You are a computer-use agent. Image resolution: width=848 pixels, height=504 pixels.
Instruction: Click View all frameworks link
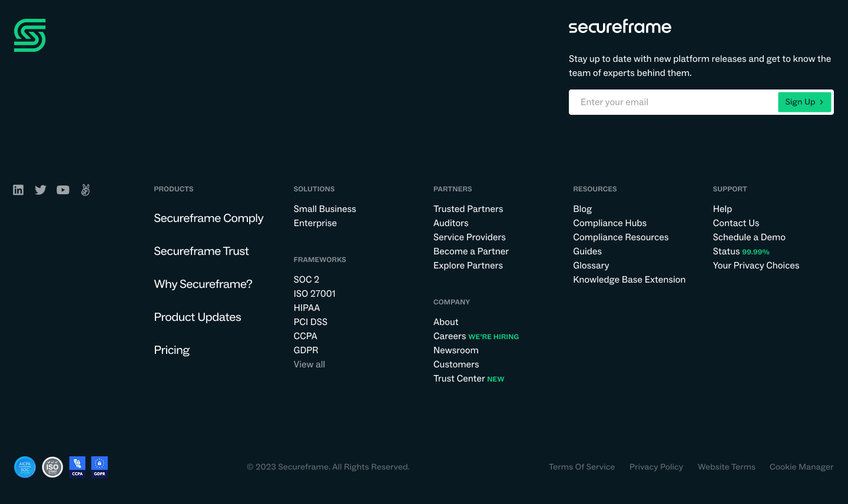pyautogui.click(x=309, y=364)
